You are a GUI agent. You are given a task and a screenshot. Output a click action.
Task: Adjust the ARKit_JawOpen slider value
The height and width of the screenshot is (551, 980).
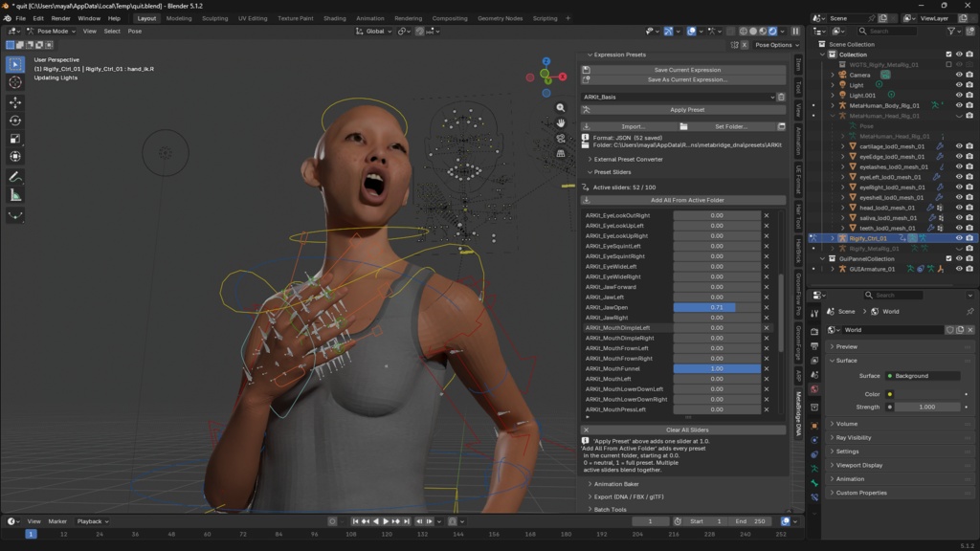(x=717, y=307)
